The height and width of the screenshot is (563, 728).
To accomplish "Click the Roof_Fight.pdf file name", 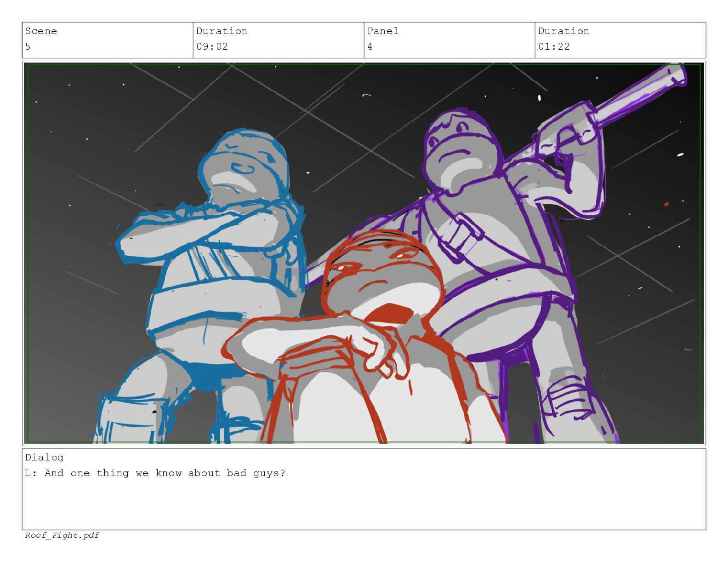I will 62,535.
